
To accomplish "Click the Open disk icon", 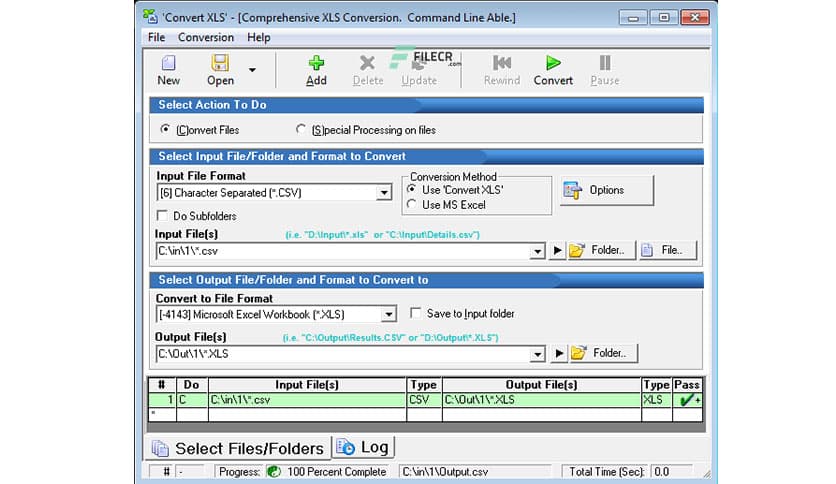I will (x=220, y=63).
